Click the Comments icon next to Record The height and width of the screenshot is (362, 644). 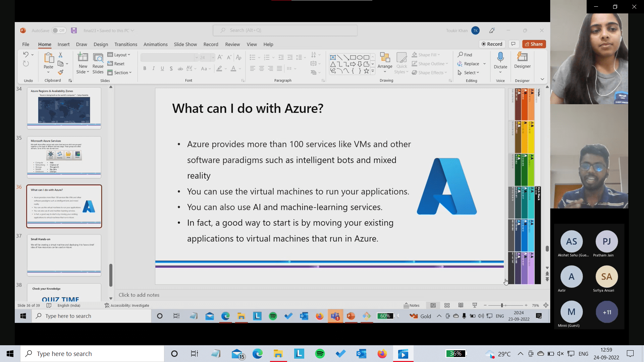tap(513, 44)
